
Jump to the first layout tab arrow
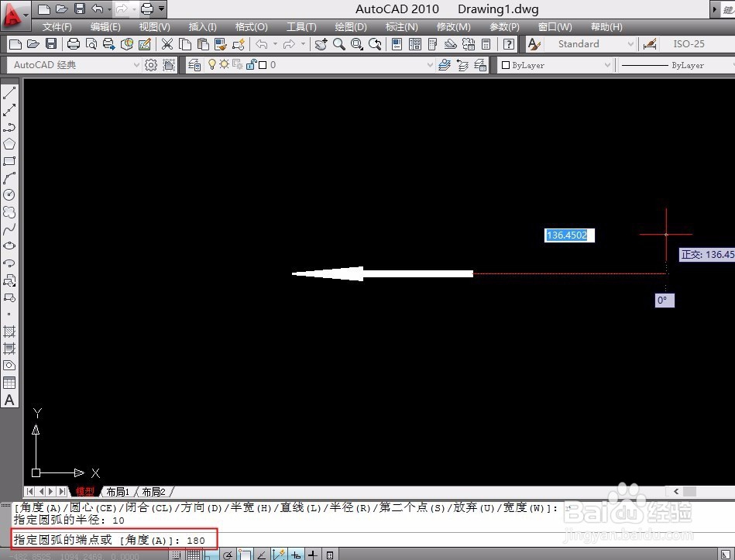pos(29,492)
